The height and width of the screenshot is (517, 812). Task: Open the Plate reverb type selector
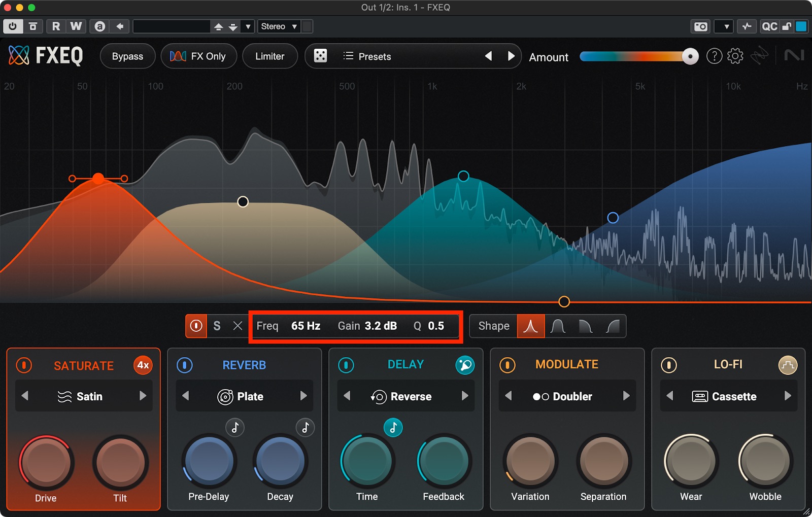click(241, 396)
